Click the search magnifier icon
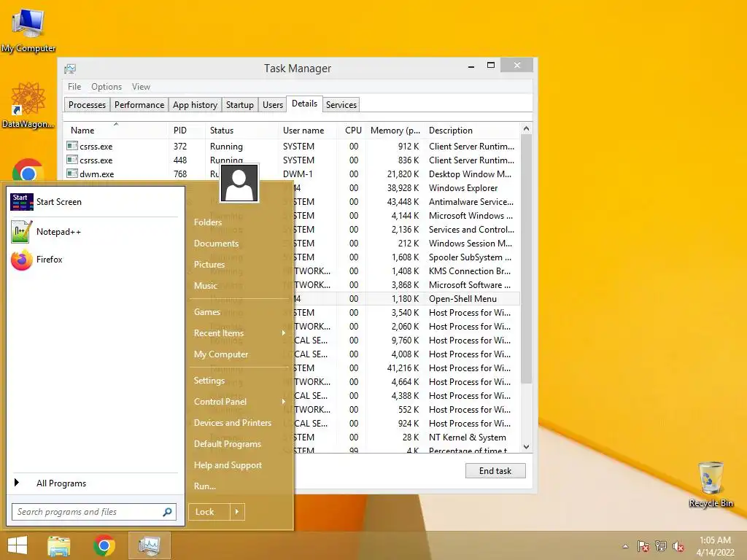 tap(167, 512)
